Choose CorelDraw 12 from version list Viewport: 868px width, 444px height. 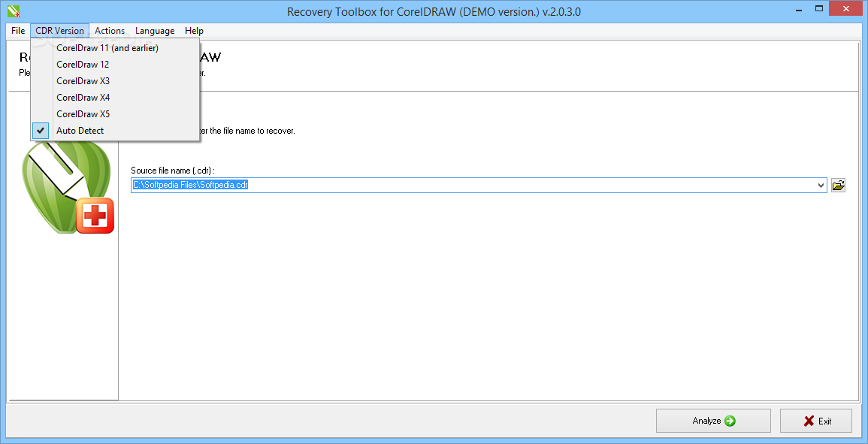coord(115,64)
